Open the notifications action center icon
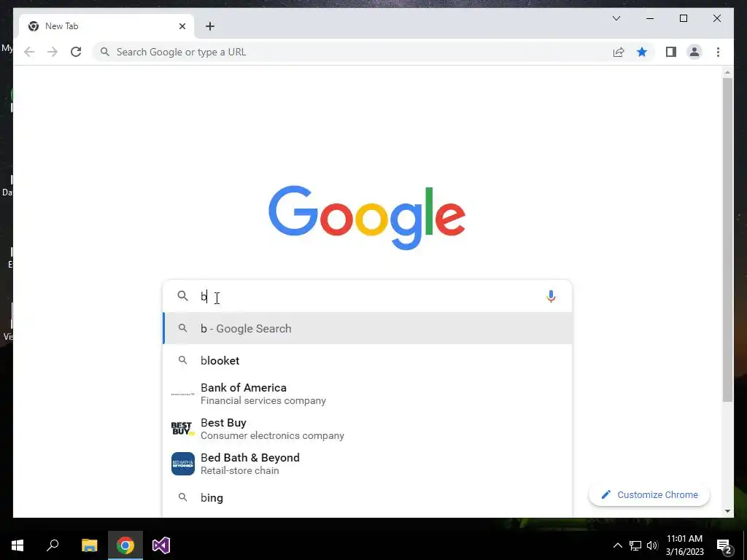Screen dimensions: 747x560 click(x=724, y=545)
